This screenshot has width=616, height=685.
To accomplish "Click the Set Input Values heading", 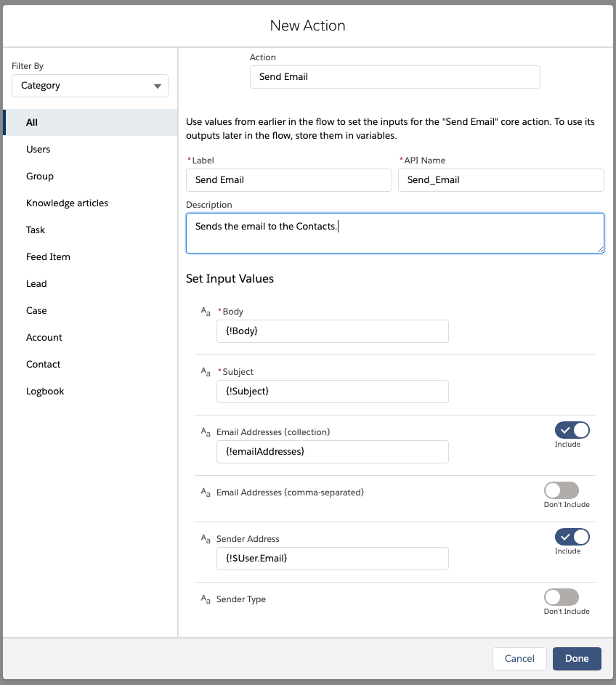I will (230, 279).
